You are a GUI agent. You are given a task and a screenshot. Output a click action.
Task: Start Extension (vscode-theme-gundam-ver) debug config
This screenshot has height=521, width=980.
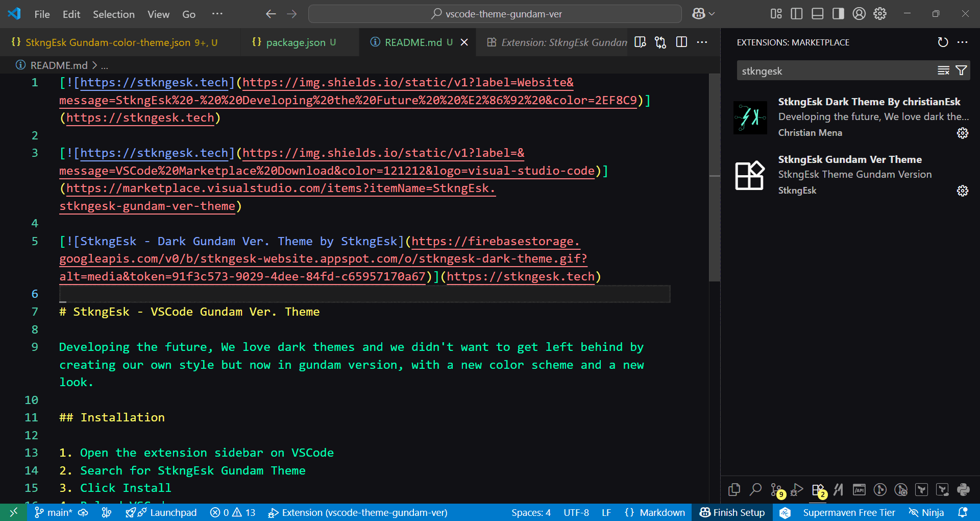point(358,512)
